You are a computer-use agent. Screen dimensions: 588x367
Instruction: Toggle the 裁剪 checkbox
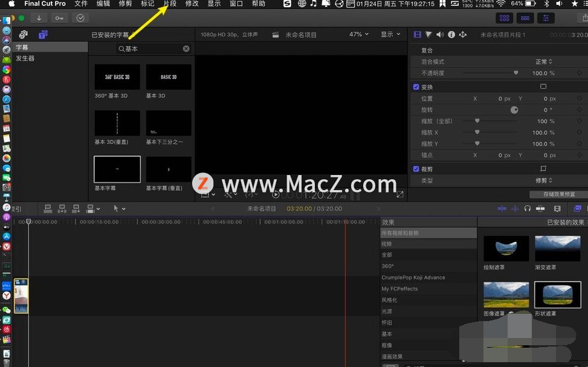coord(416,169)
